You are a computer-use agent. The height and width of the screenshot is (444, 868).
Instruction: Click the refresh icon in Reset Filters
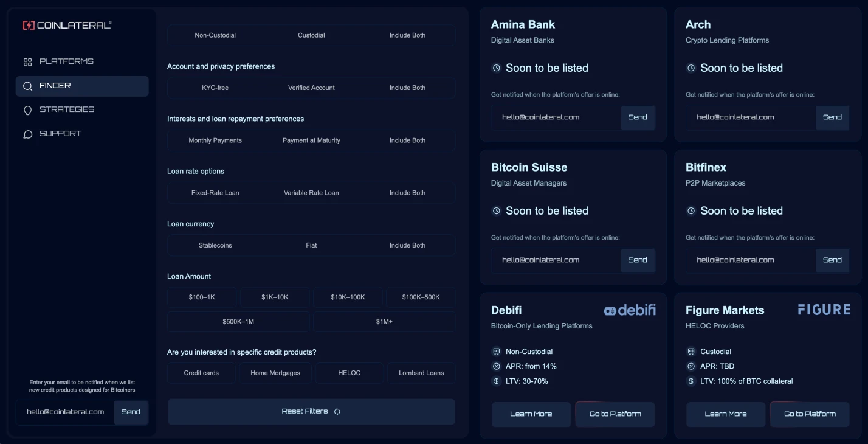click(337, 412)
